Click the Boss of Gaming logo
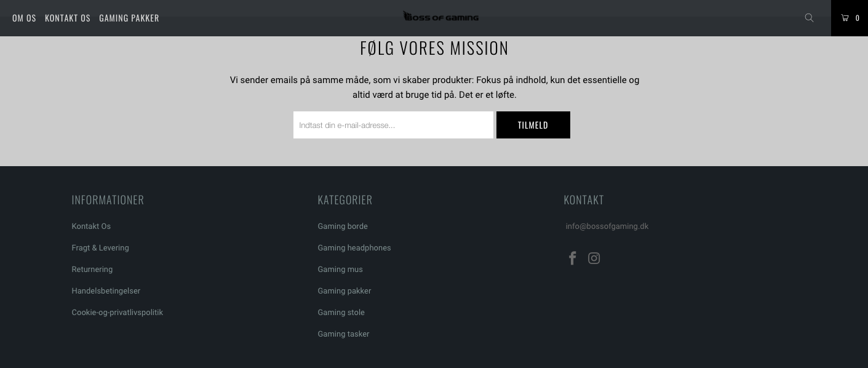Image resolution: width=868 pixels, height=368 pixels. pos(440,17)
